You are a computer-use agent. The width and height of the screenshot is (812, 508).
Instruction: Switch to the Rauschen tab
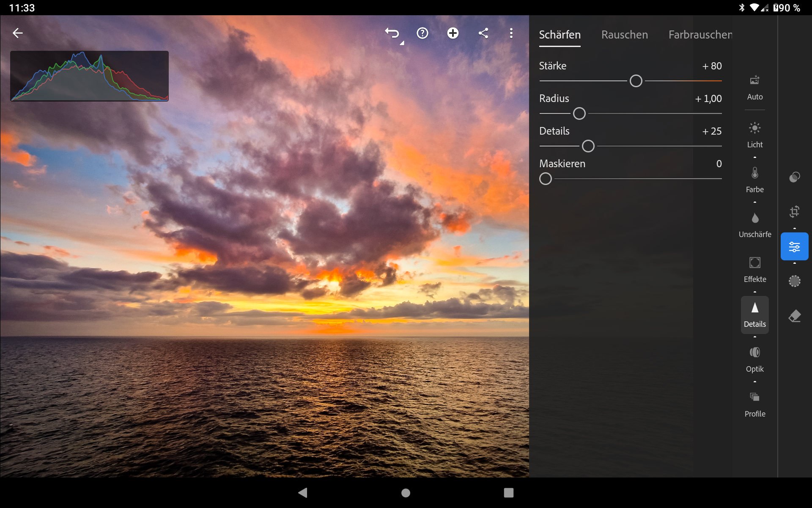coord(624,35)
